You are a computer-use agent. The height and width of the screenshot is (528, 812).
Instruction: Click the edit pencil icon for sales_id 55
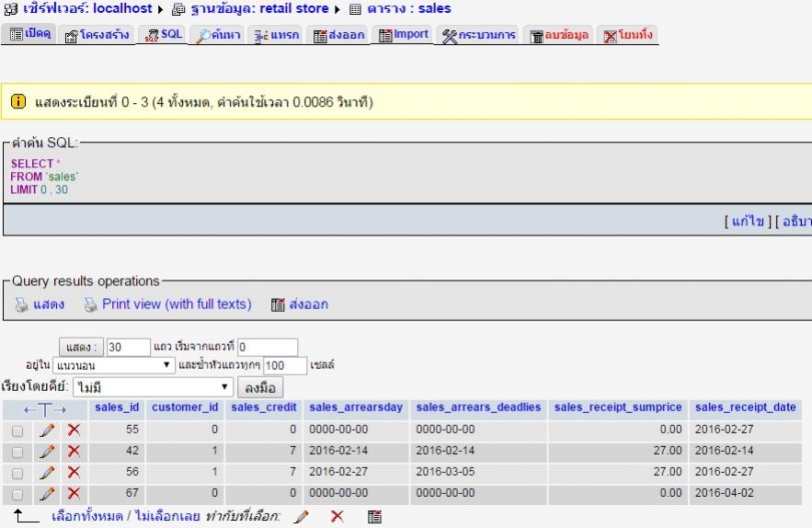click(48, 430)
